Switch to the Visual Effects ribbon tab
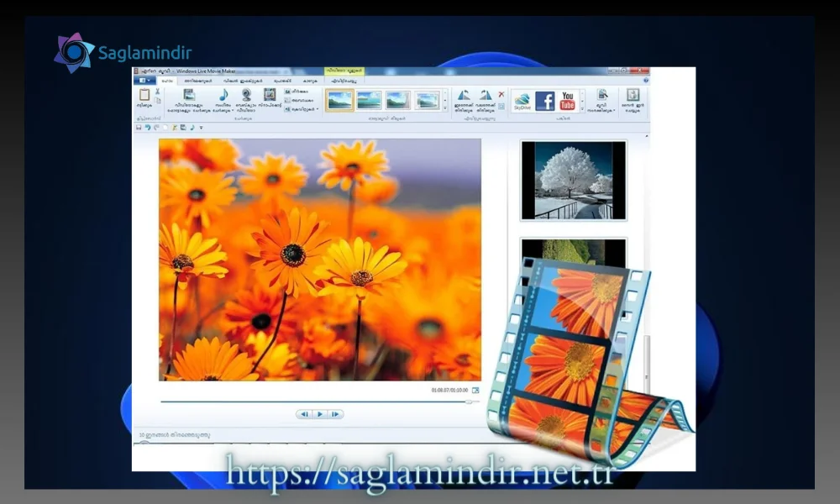 pos(243,81)
